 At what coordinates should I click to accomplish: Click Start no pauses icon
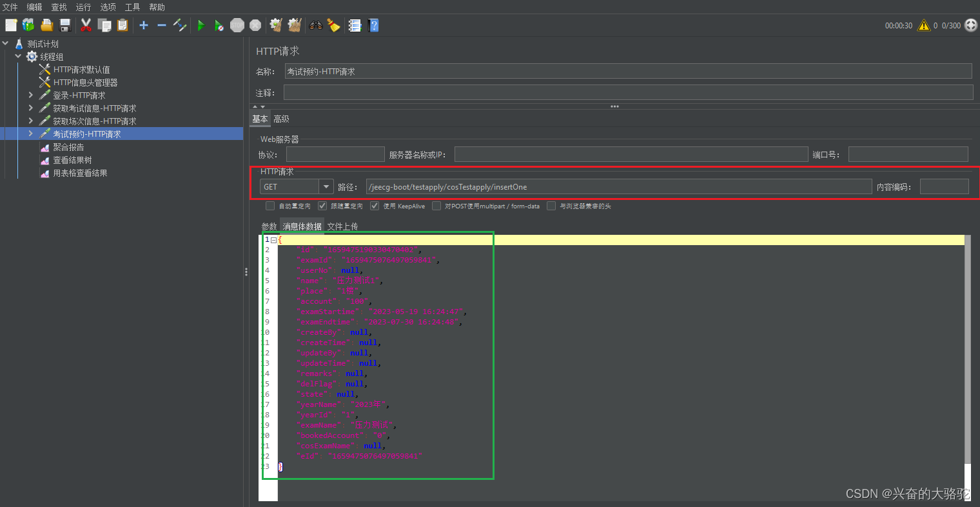tap(219, 25)
